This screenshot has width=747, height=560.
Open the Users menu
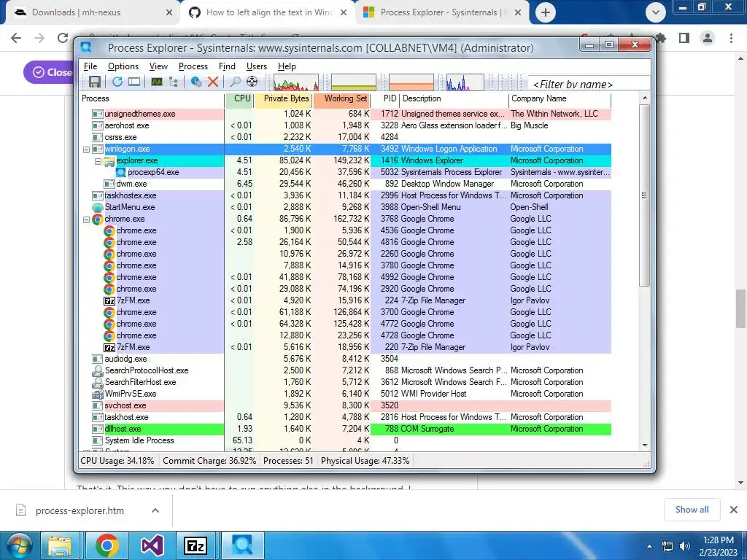click(256, 66)
